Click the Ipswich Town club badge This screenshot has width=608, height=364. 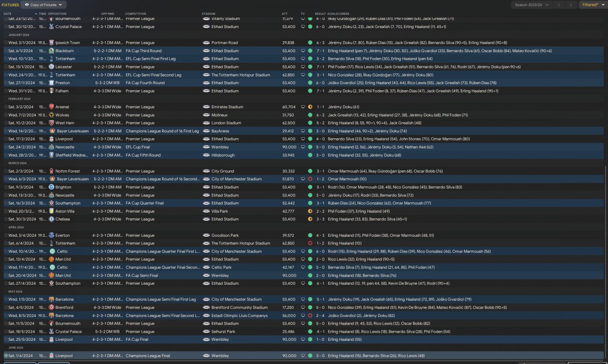[x=52, y=43]
